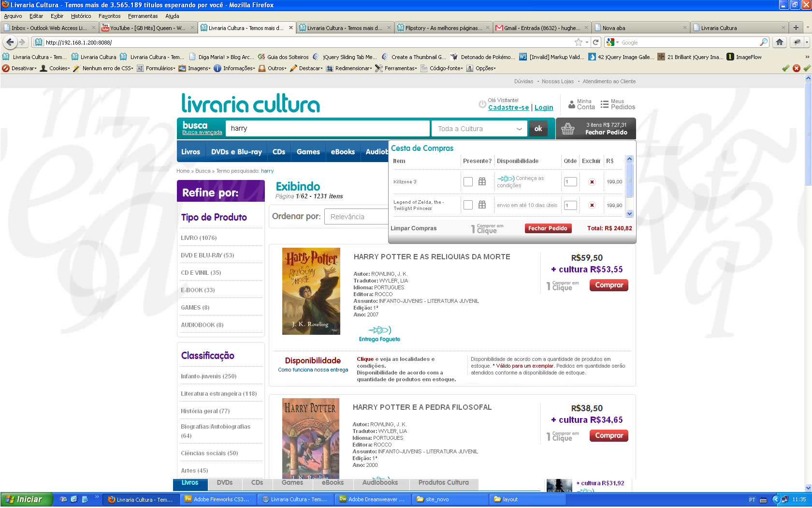The height and width of the screenshot is (508, 812).
Task: Click the Minha Conta person icon
Action: (x=572, y=104)
